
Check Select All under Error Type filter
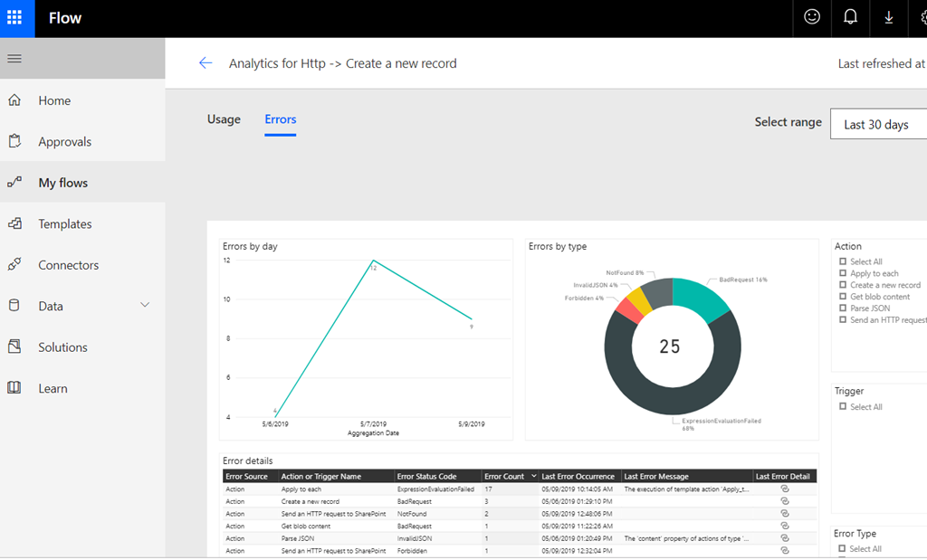(843, 549)
